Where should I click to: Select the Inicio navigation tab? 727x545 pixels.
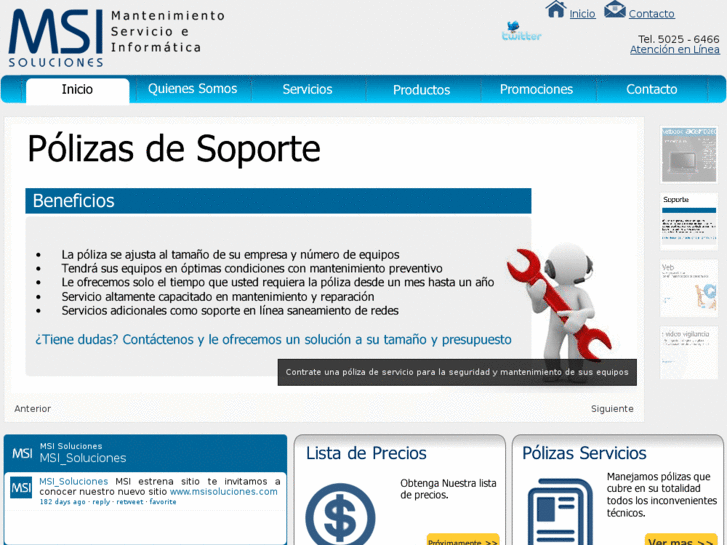(x=77, y=90)
